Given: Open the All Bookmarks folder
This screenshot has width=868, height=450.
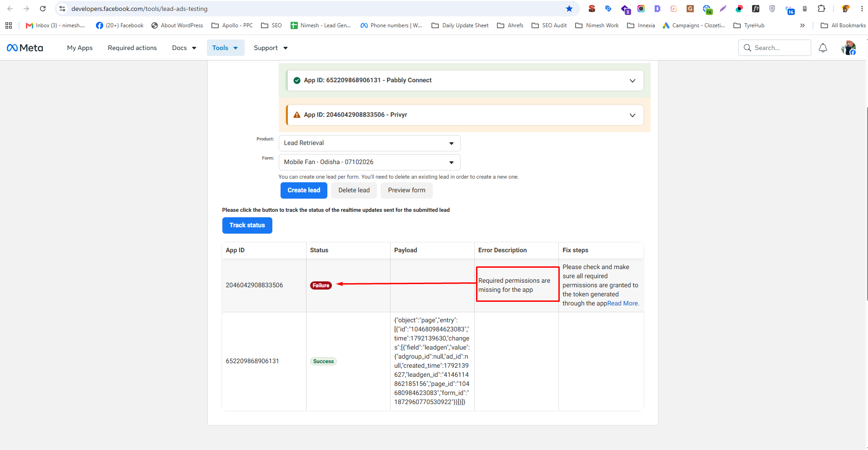Looking at the screenshot, I should 843,25.
